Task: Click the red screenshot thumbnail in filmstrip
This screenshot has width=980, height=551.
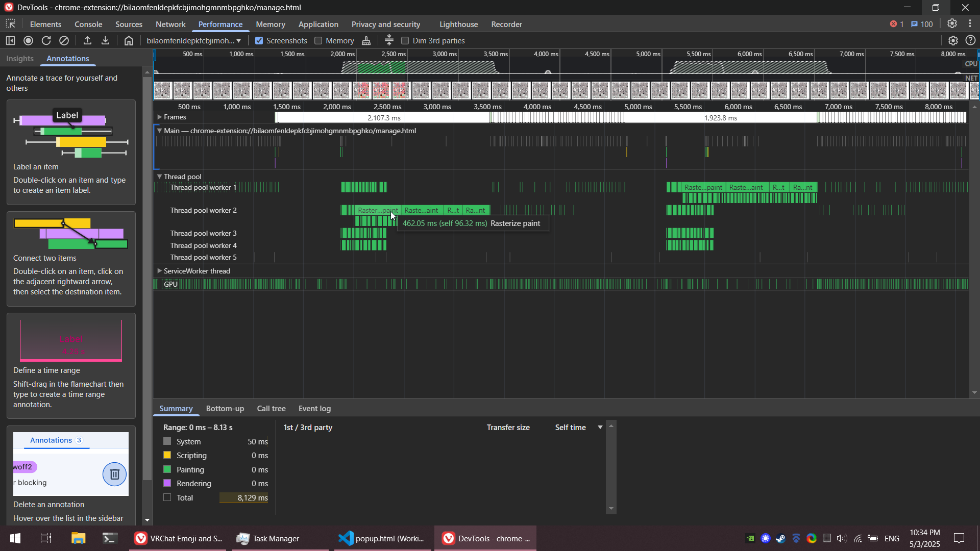Action: tap(381, 90)
